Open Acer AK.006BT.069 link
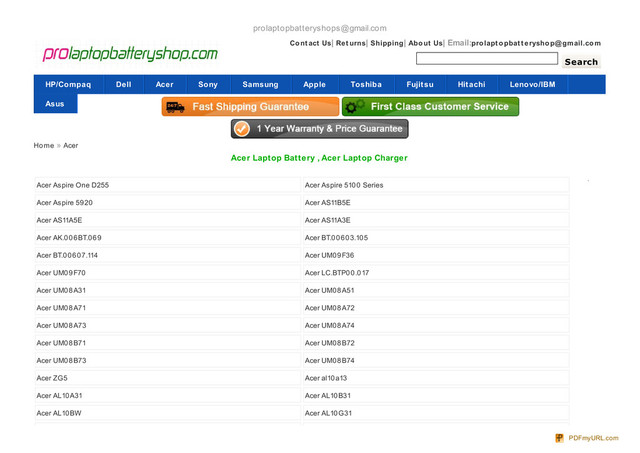 click(x=69, y=238)
